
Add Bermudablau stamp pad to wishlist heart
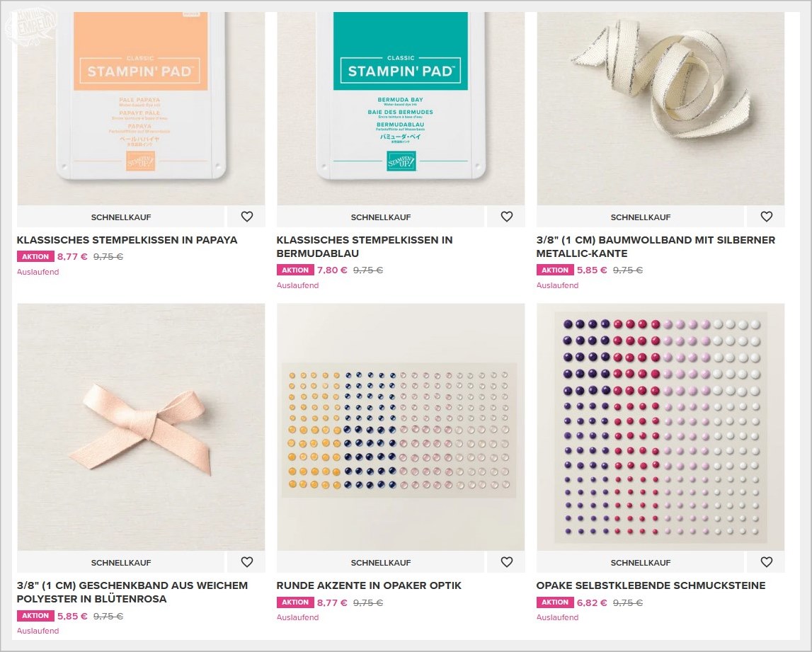506,217
